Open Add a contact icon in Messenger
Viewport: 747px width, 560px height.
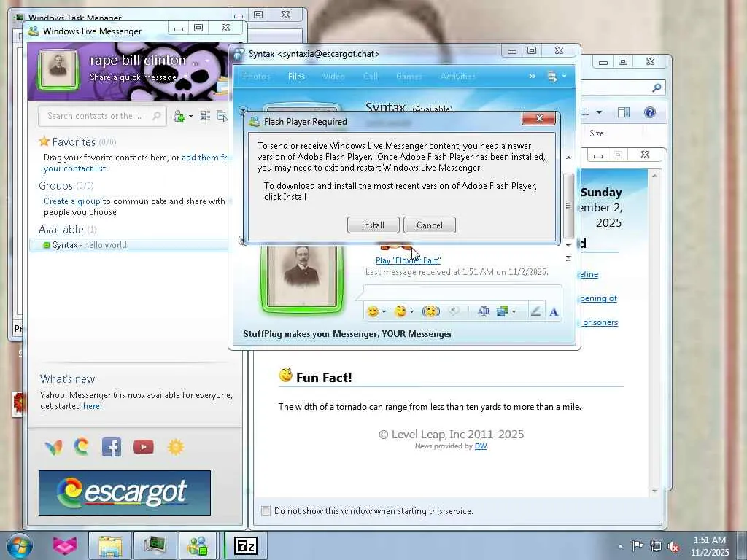pos(179,116)
